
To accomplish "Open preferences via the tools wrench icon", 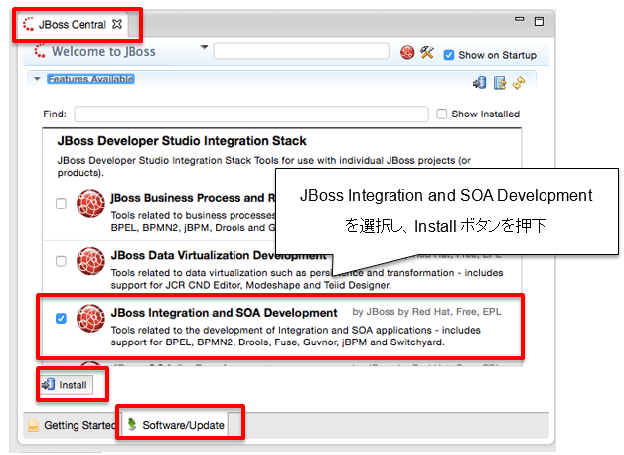I will (427, 52).
